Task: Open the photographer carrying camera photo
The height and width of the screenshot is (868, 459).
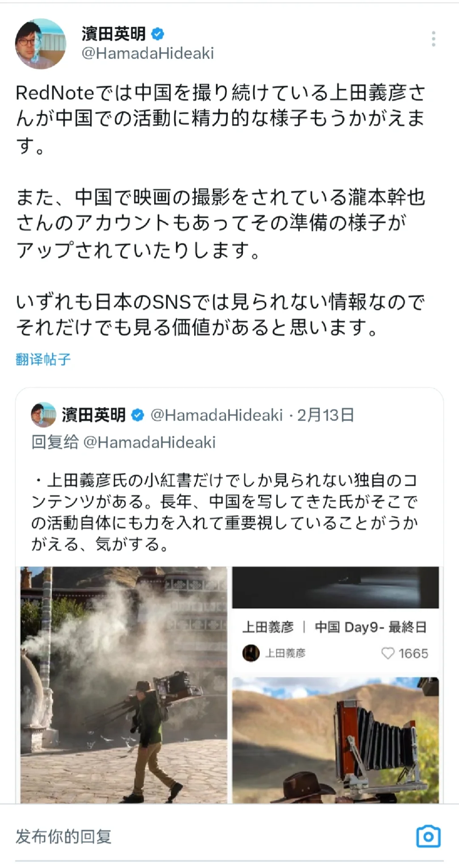Action: 124,684
